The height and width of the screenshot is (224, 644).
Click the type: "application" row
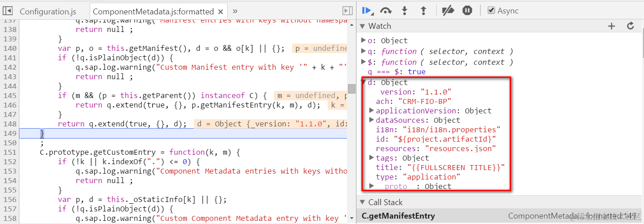click(418, 177)
